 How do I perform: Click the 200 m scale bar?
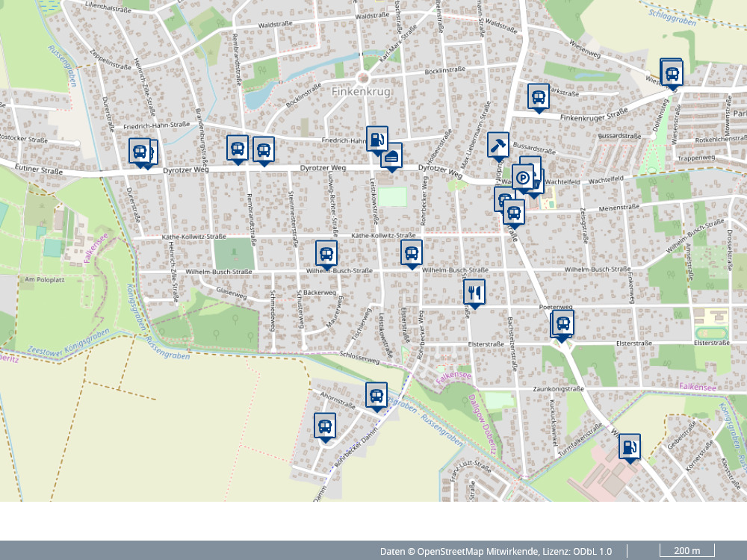[686, 551]
